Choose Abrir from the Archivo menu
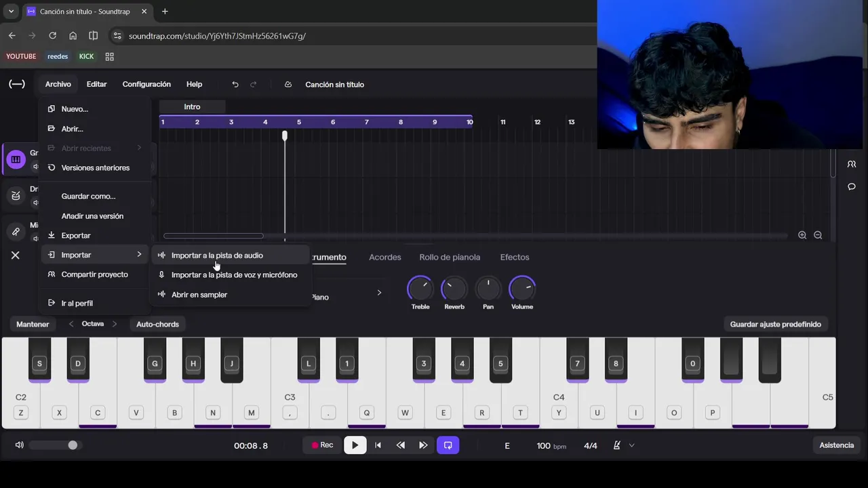 click(x=95, y=129)
